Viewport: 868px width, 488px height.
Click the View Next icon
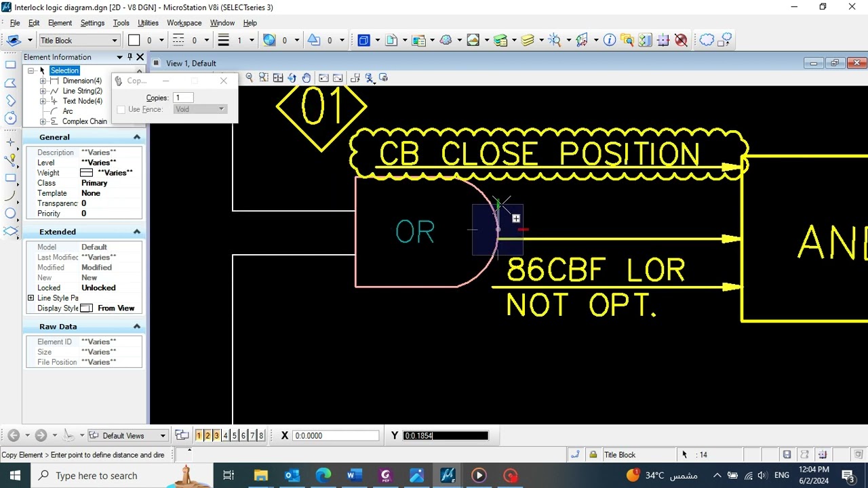point(338,78)
